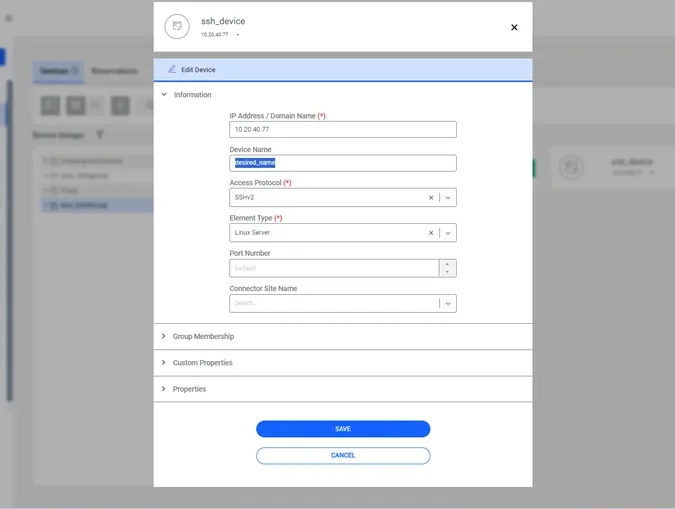This screenshot has height=509, width=675.
Task: Click the 10.20.40.77 text in dialog header
Action: (x=214, y=34)
